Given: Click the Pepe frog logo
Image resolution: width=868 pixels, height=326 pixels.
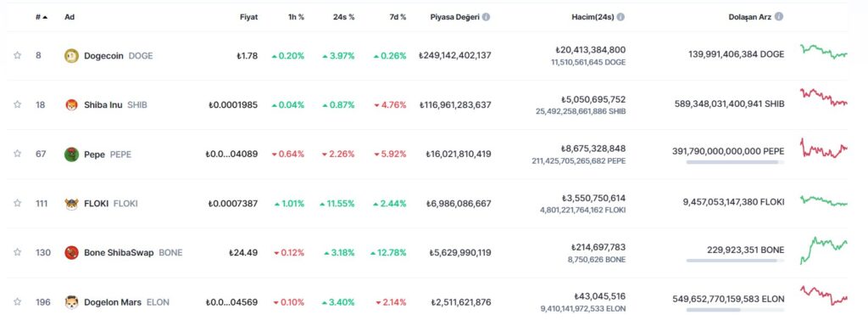Looking at the screenshot, I should [71, 154].
